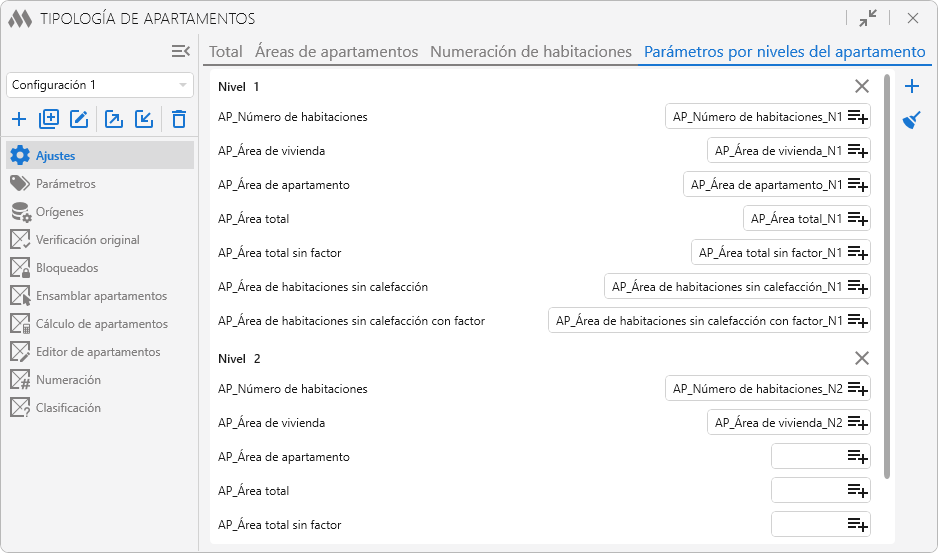The image size is (938, 553).
Task: Go to Orígenes in the sidebar
Action: point(60,212)
